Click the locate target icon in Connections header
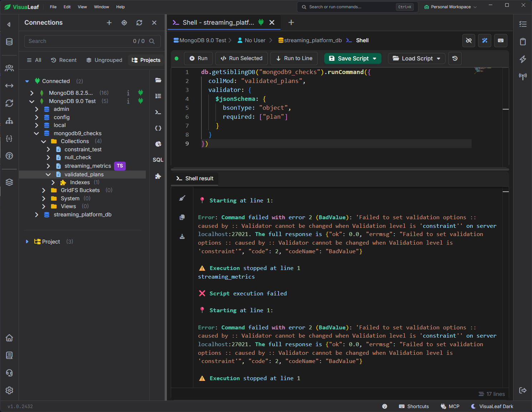The image size is (532, 412). pyautogui.click(x=124, y=23)
